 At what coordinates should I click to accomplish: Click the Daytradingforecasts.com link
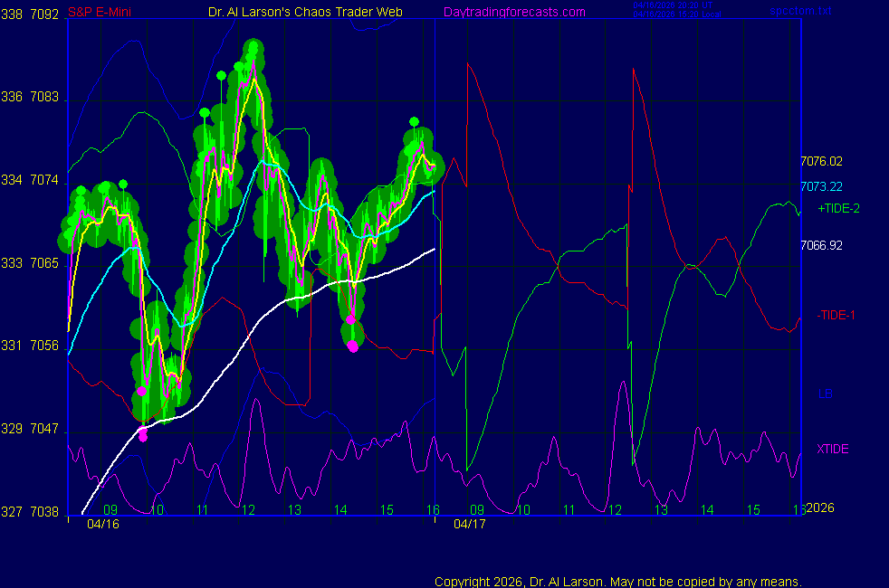pos(513,12)
